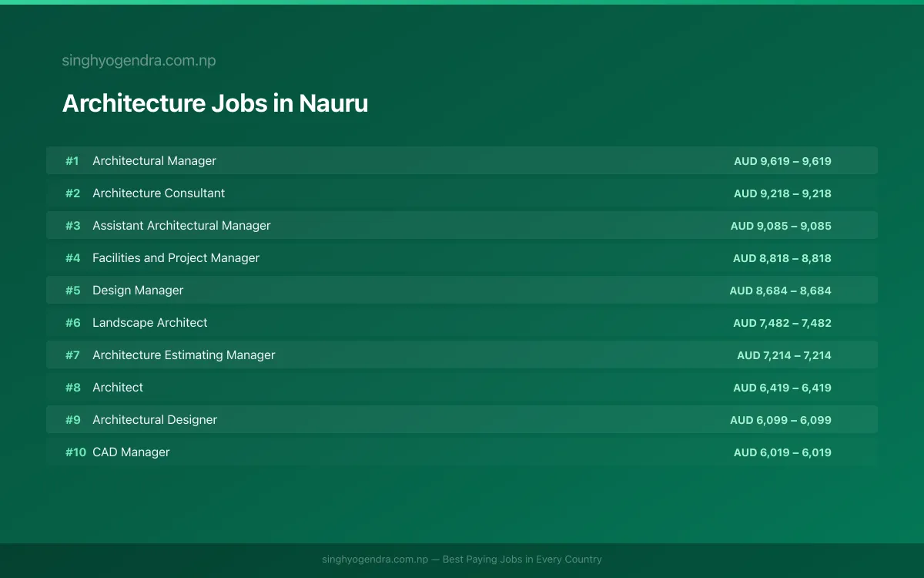Select salary AUD 8,818 – 8,818

point(782,258)
